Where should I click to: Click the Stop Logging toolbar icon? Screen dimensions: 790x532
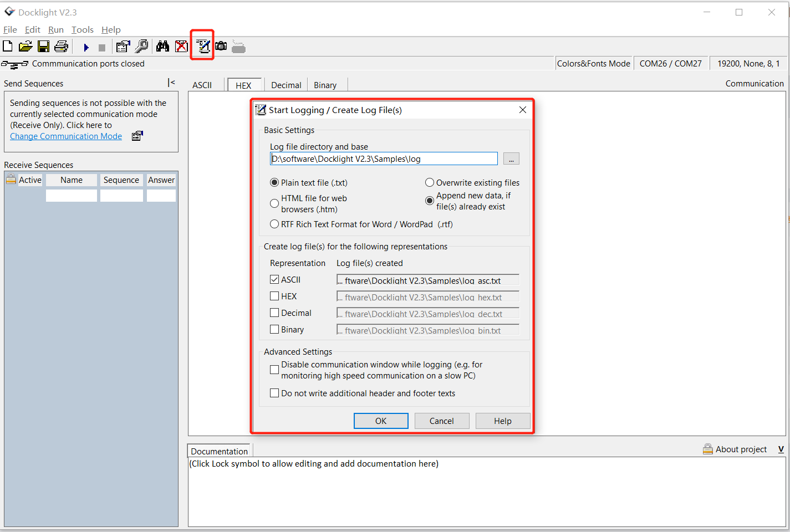238,47
